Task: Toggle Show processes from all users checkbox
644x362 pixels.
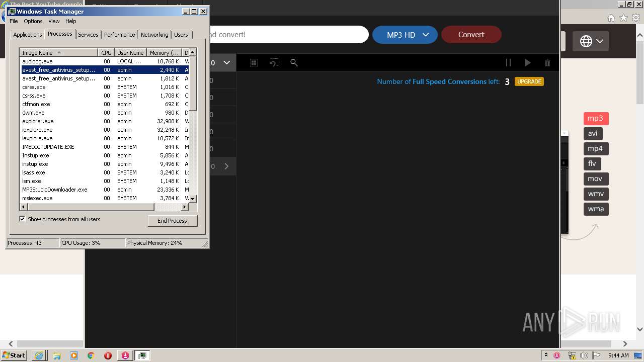Action: (x=22, y=219)
